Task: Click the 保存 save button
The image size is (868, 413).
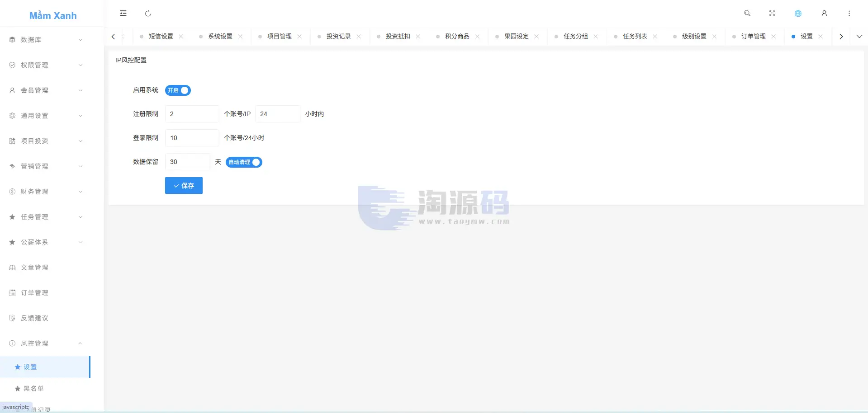Action: (x=184, y=186)
